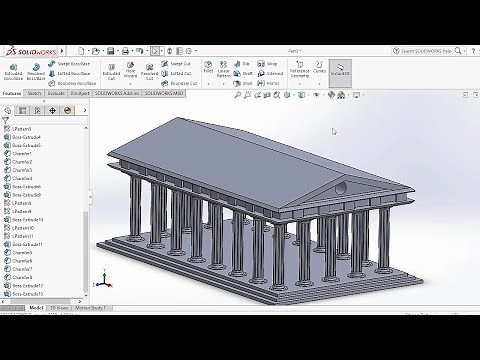Click the Search SOLIDWORKS Help field

[x=426, y=51]
